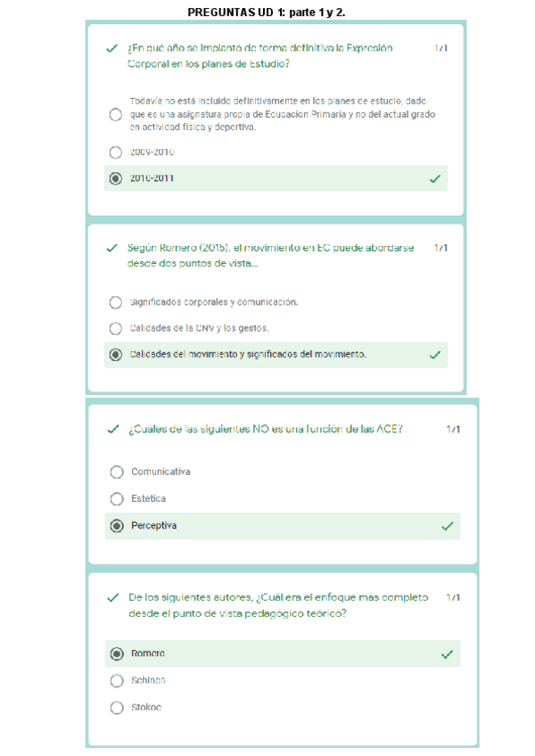Select 'Significados corporales y comunicación' option
The image size is (535, 756).
pyautogui.click(x=116, y=302)
